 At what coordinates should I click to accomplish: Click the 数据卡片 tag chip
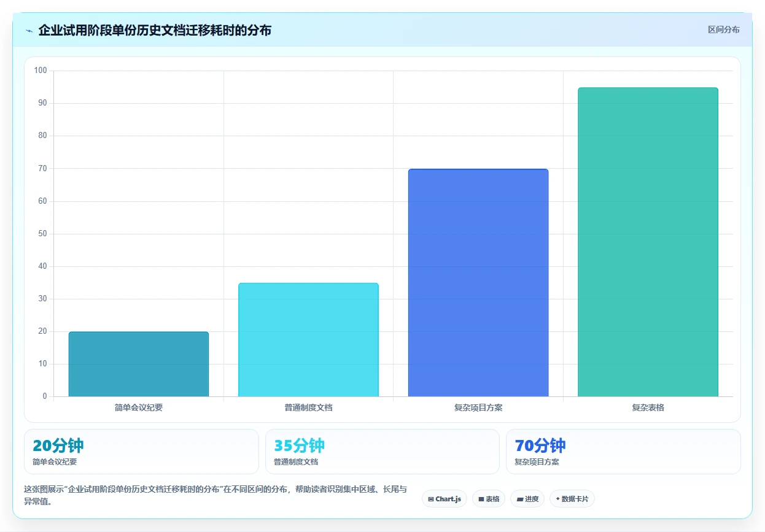pos(572,499)
